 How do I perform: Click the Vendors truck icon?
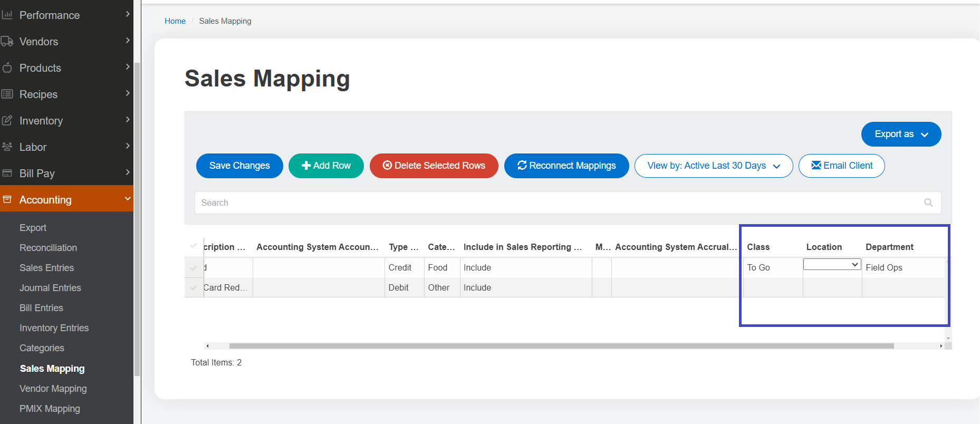[x=7, y=42]
